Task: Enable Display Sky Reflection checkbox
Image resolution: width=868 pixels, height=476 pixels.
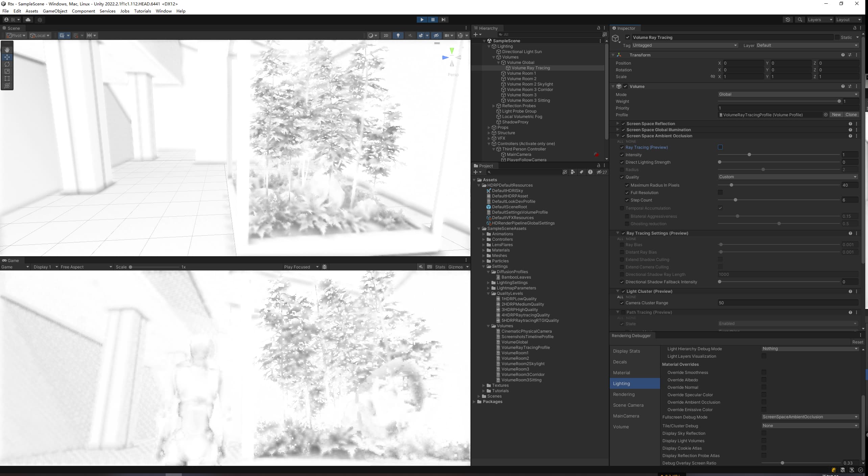Action: (x=764, y=433)
